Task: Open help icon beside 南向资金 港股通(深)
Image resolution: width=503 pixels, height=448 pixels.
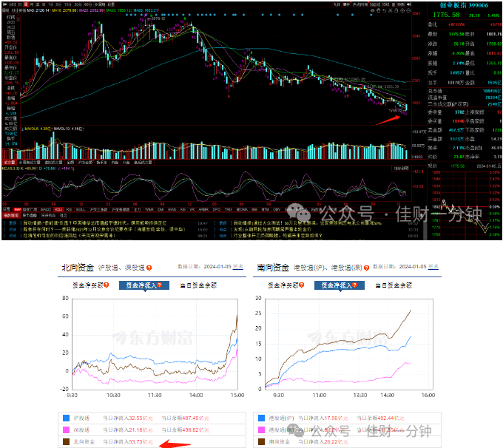Action: [366, 268]
